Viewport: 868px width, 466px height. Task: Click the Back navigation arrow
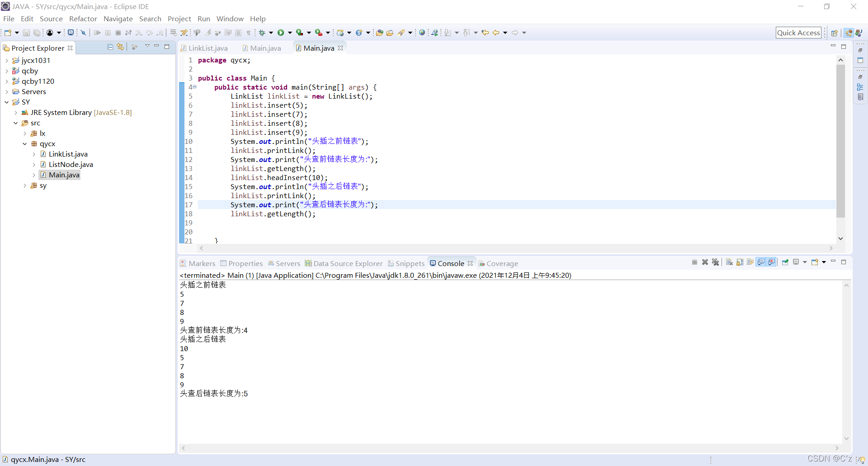(496, 33)
